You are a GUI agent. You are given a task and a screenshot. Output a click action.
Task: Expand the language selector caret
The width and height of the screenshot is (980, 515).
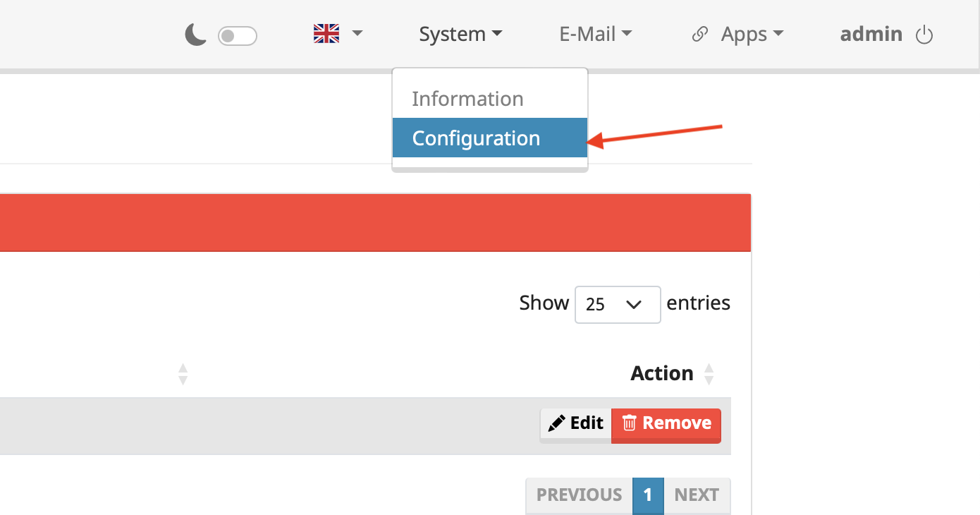tap(357, 34)
